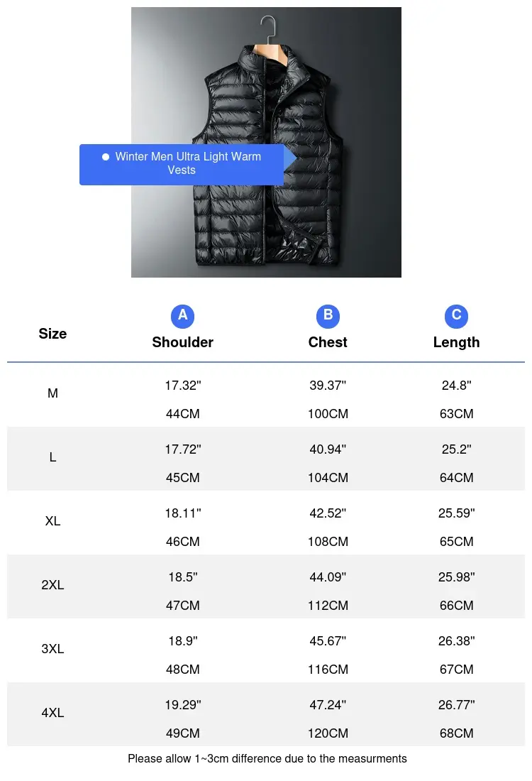Click the blue C circle icon
Screen dimensions: 532x781
[456, 316]
